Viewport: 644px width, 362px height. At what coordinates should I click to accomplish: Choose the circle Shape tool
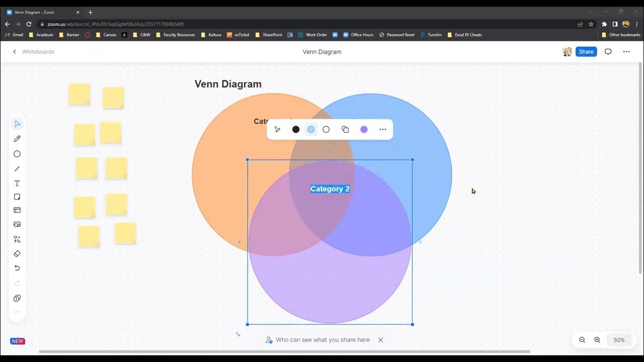(17, 154)
